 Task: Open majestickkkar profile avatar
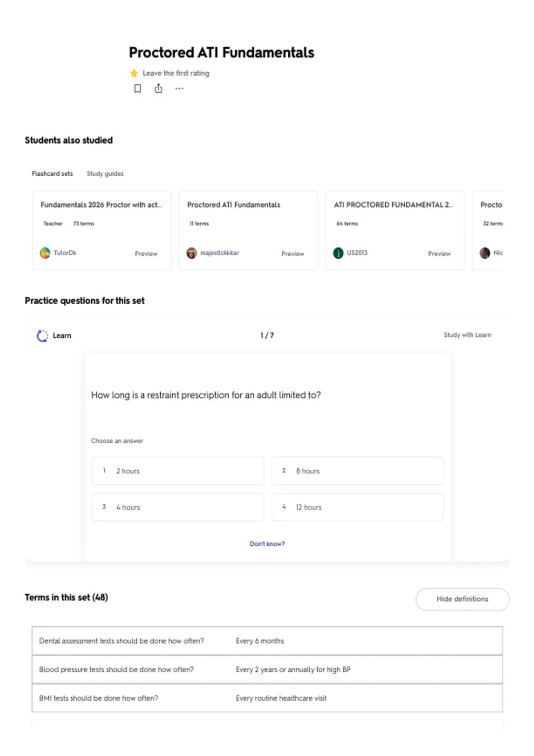(191, 253)
